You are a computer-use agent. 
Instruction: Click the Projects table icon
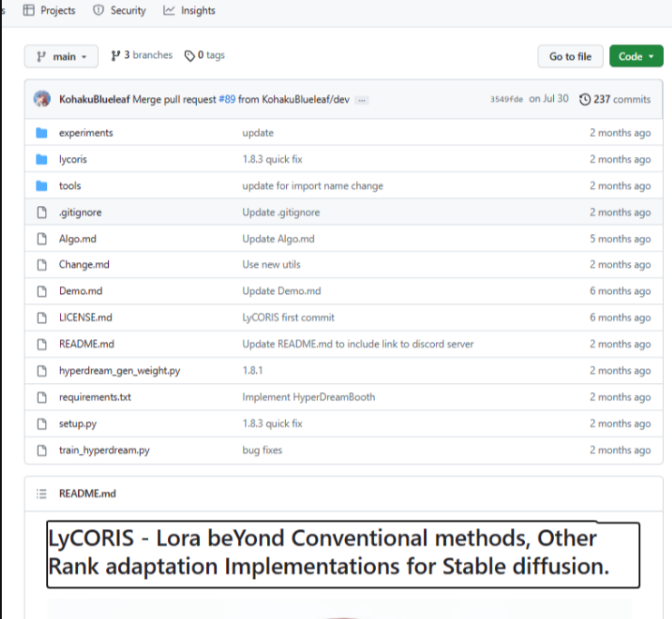(x=29, y=10)
